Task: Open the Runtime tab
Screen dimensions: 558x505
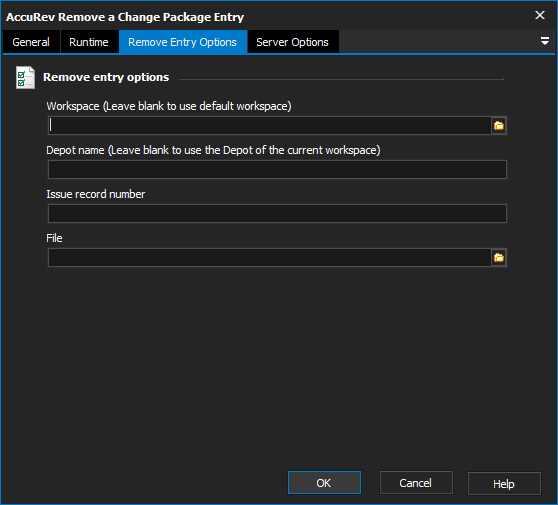Action: click(x=89, y=42)
